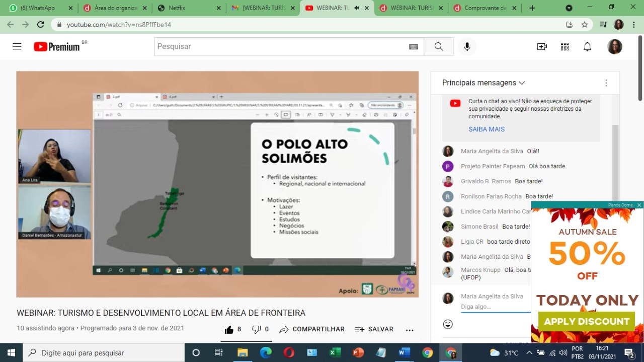The height and width of the screenshot is (362, 644).
Task: Open on-screen keyboard icon in search
Action: point(414,46)
